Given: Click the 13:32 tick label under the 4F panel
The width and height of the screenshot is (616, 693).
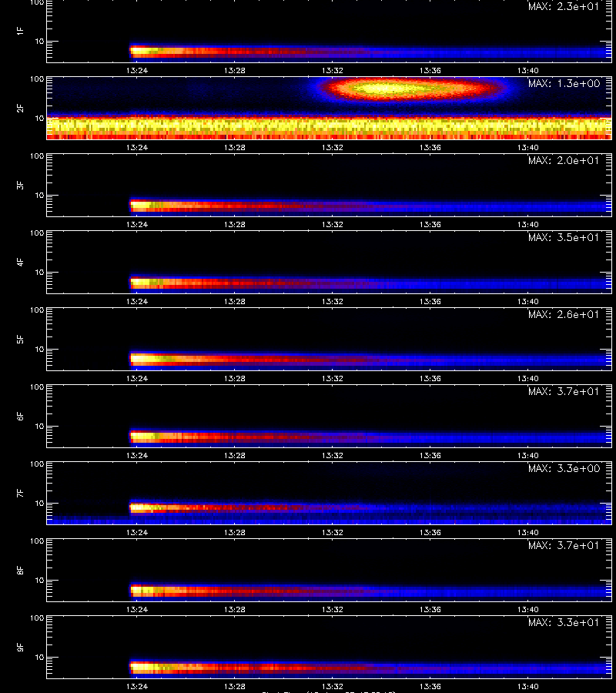Looking at the screenshot, I should coord(333,301).
